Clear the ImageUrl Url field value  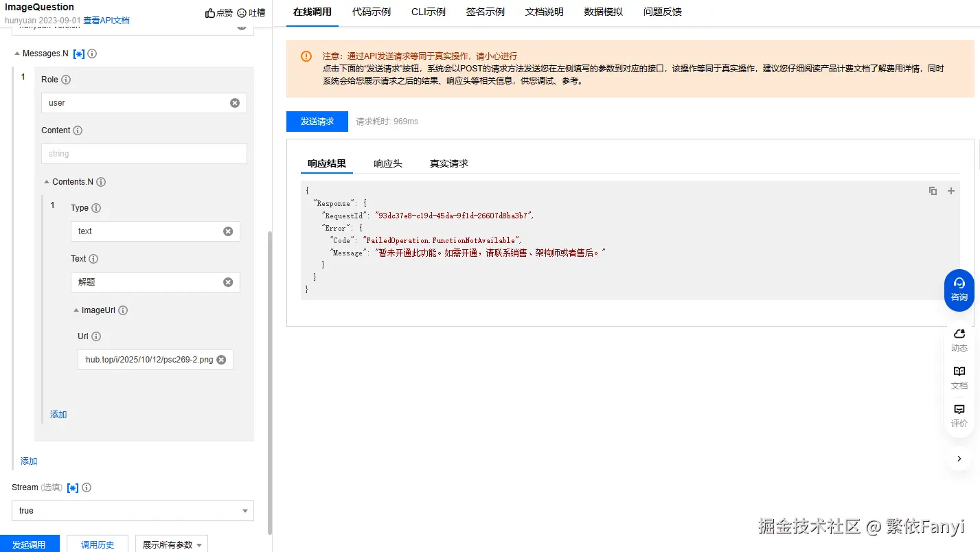(x=221, y=359)
